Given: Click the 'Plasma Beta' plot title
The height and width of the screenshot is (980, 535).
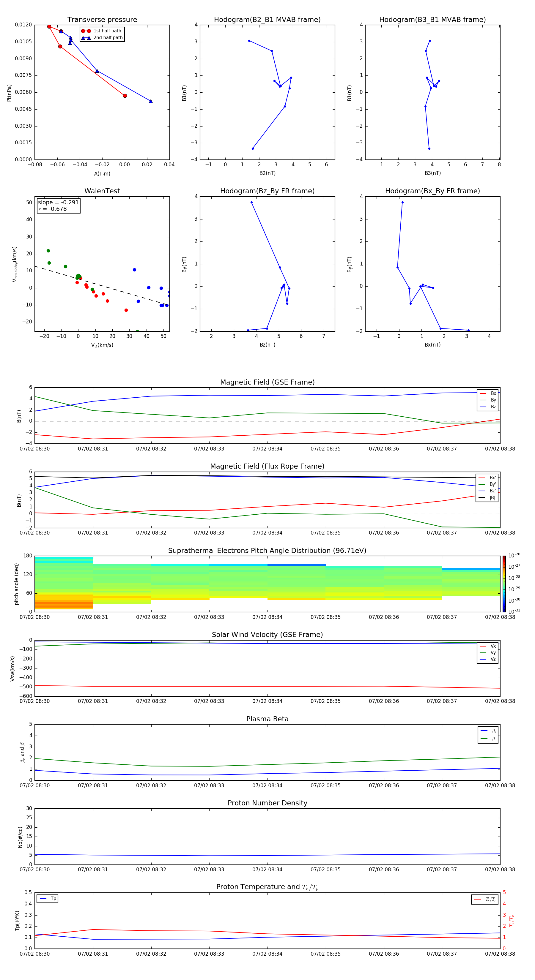Looking at the screenshot, I should (x=267, y=719).
